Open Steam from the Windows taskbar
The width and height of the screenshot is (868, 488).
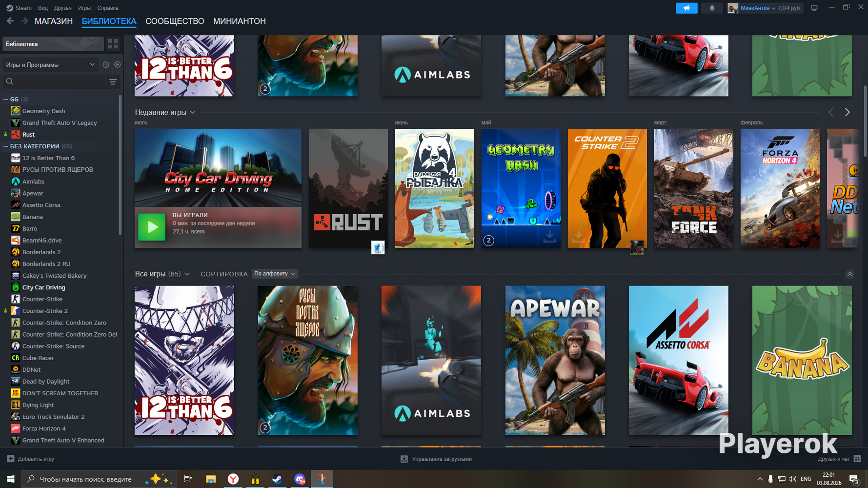(277, 479)
